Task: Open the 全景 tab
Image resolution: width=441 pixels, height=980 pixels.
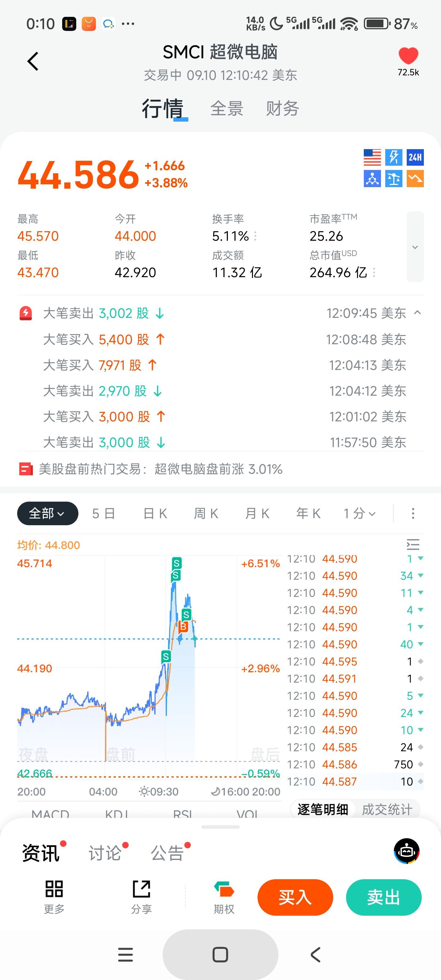Action: pos(227,108)
